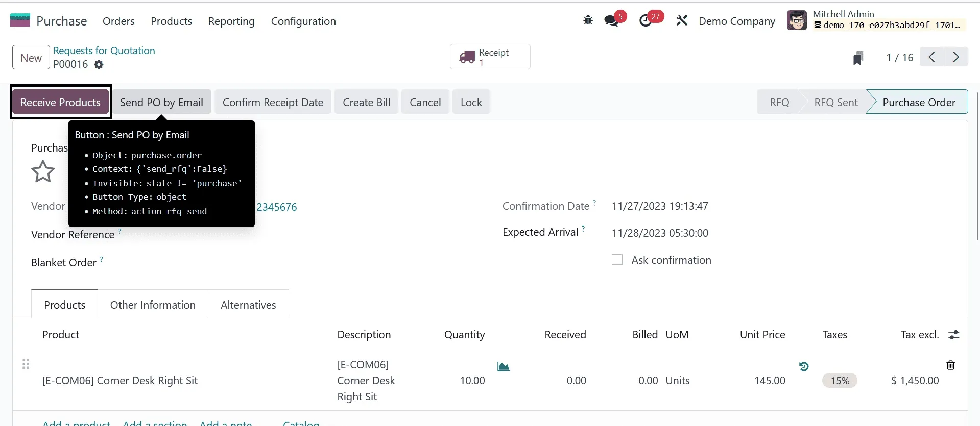Click the unit price 145.00 cell
The width and height of the screenshot is (980, 426).
point(770,381)
